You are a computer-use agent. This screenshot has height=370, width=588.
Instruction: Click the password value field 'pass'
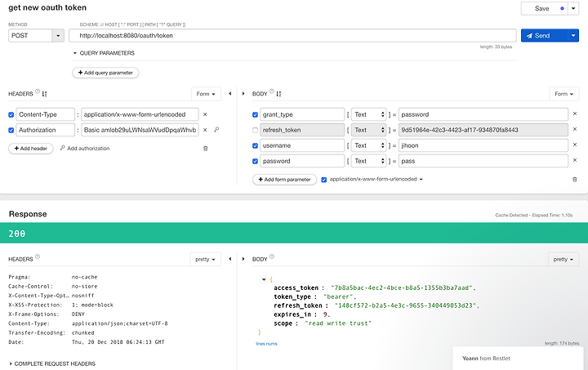coord(483,161)
